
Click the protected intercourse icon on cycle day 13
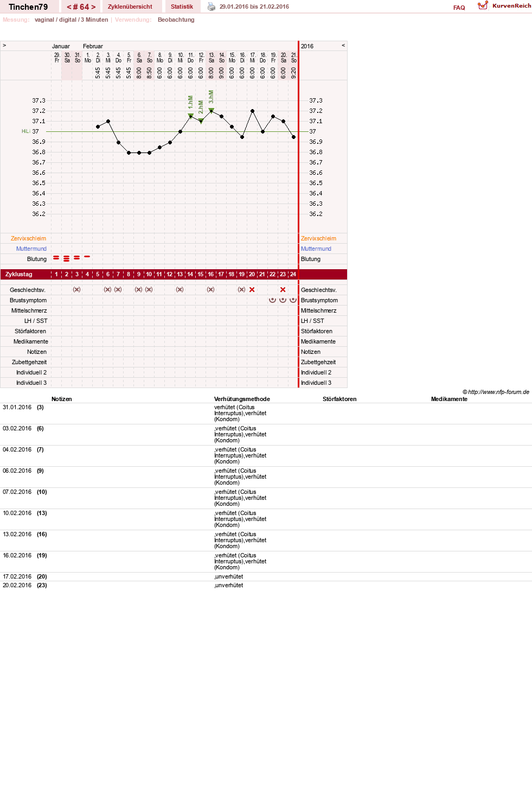point(180,290)
